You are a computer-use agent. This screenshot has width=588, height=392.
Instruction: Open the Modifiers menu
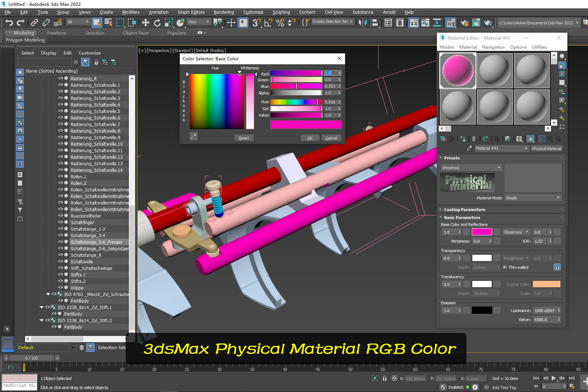(x=131, y=12)
